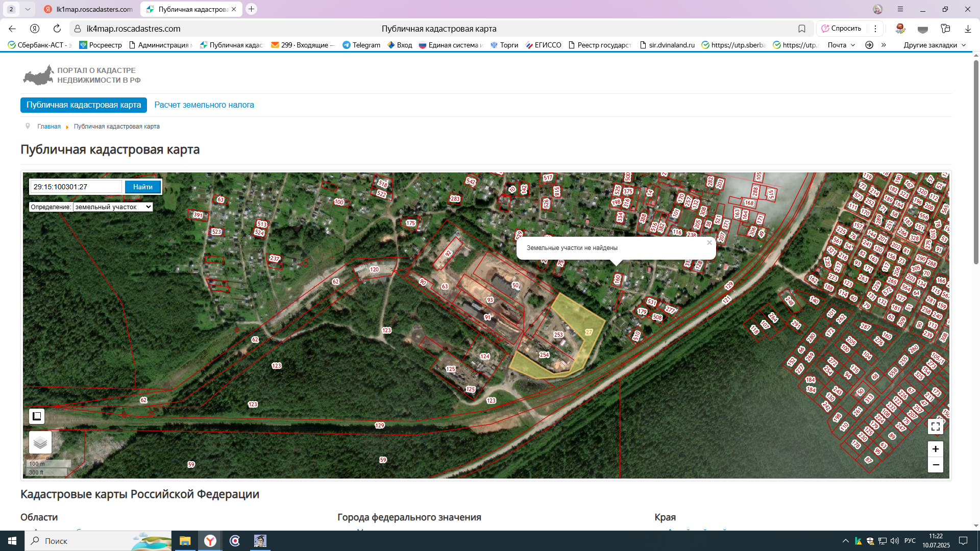The width and height of the screenshot is (980, 551).
Task: Open the measurement tool on the map
Action: click(37, 416)
